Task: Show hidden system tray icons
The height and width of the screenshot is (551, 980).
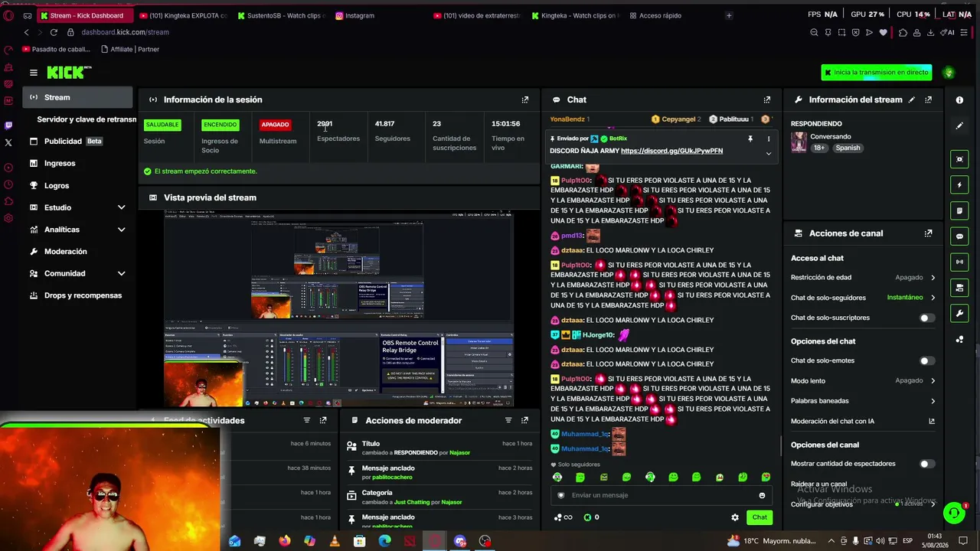Action: click(x=831, y=541)
